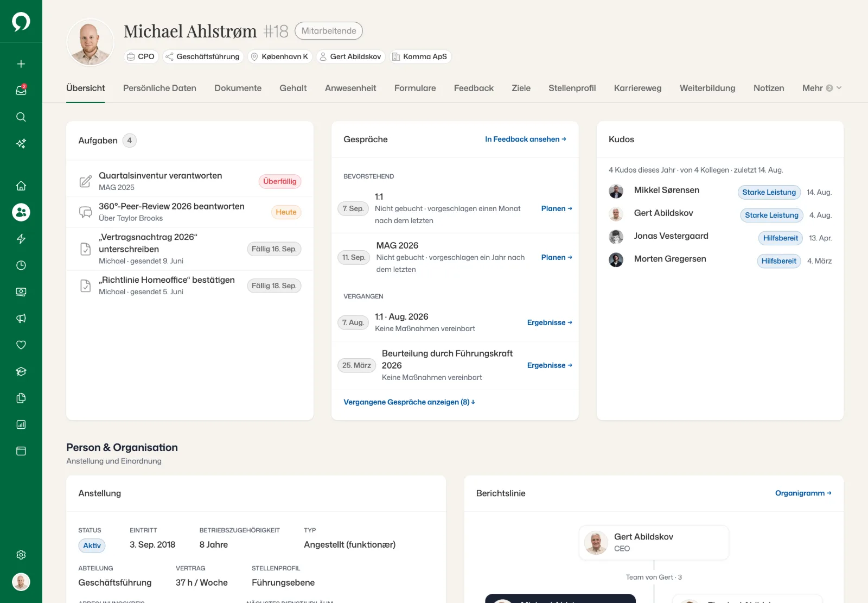Open the megaphone announcements sidebar icon
This screenshot has width=868, height=603.
click(x=21, y=319)
